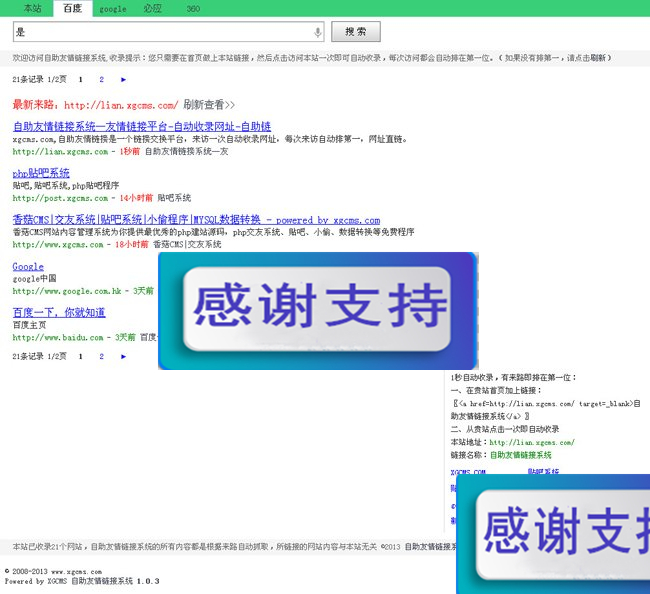Open the 必应 search tab

tap(152, 8)
